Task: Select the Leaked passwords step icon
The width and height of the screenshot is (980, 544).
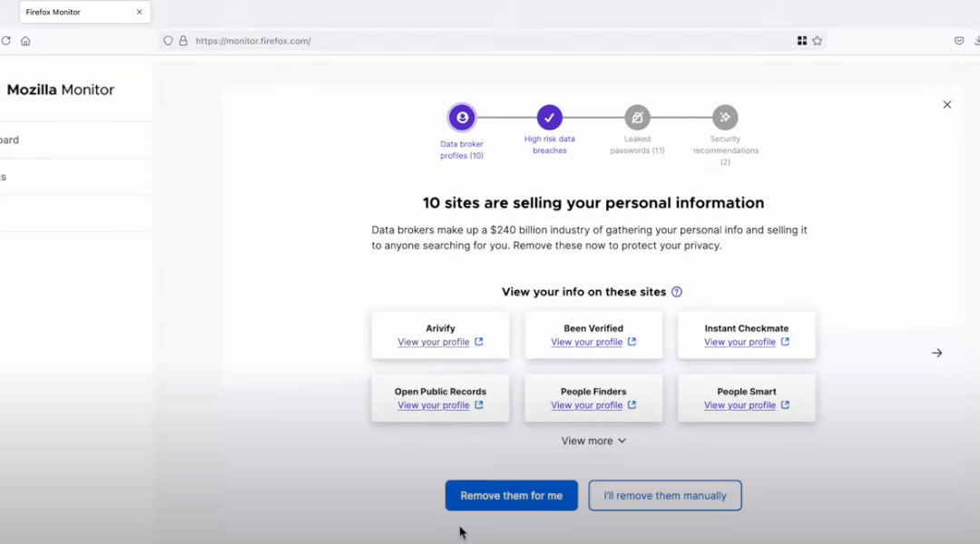Action: 637,117
